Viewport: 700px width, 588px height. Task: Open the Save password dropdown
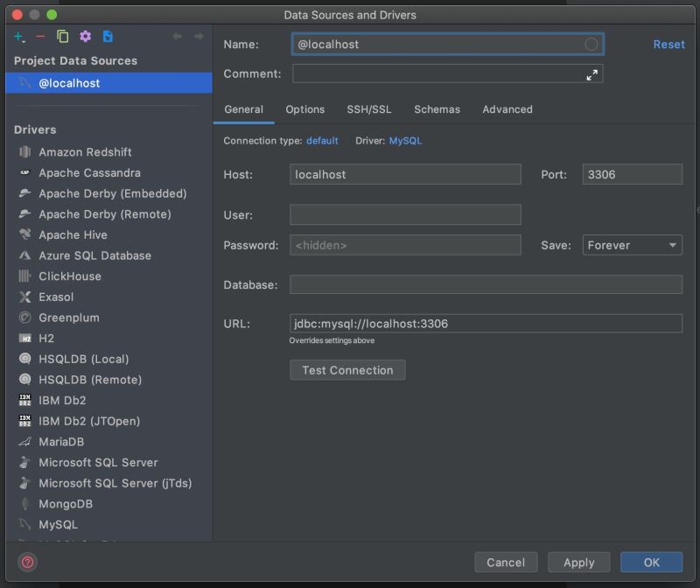point(632,245)
